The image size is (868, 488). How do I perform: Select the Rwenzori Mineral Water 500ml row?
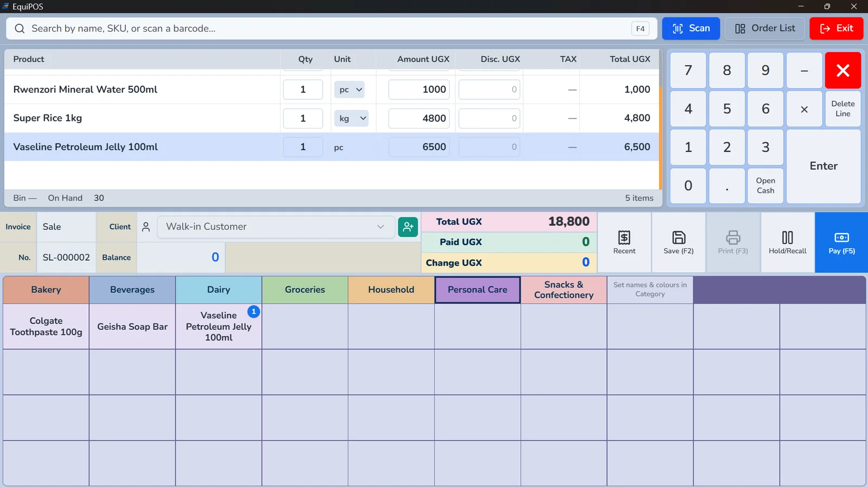pos(331,89)
